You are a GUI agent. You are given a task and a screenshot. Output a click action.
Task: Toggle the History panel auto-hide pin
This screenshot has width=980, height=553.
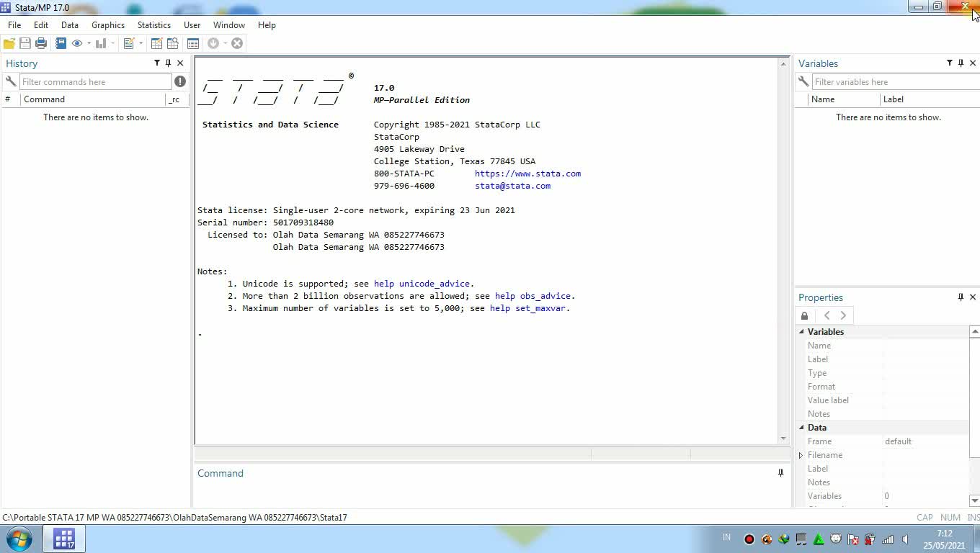[169, 63]
